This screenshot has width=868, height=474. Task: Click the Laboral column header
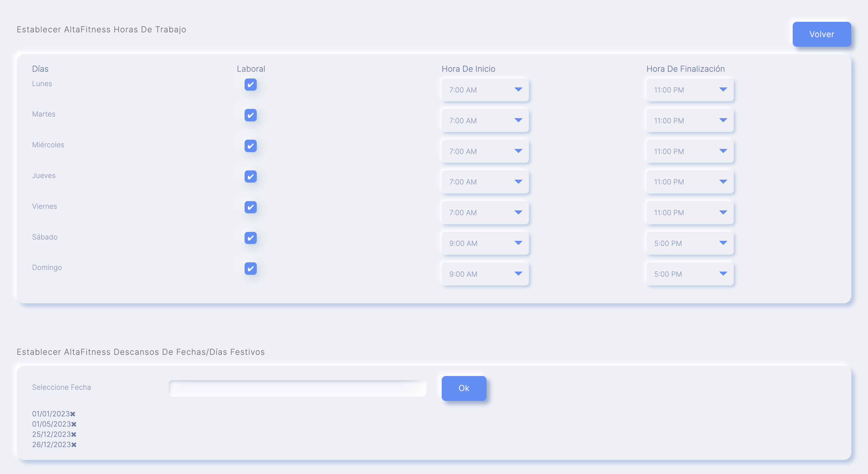[251, 69]
